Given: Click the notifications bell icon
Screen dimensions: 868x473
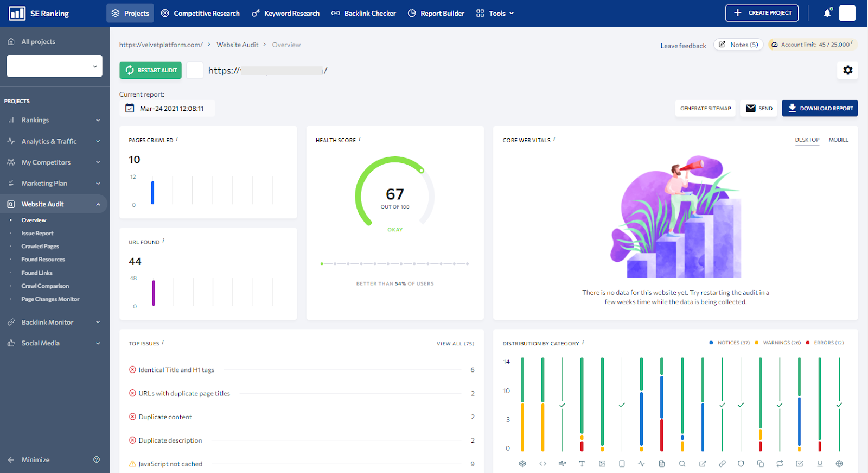Looking at the screenshot, I should (x=827, y=13).
